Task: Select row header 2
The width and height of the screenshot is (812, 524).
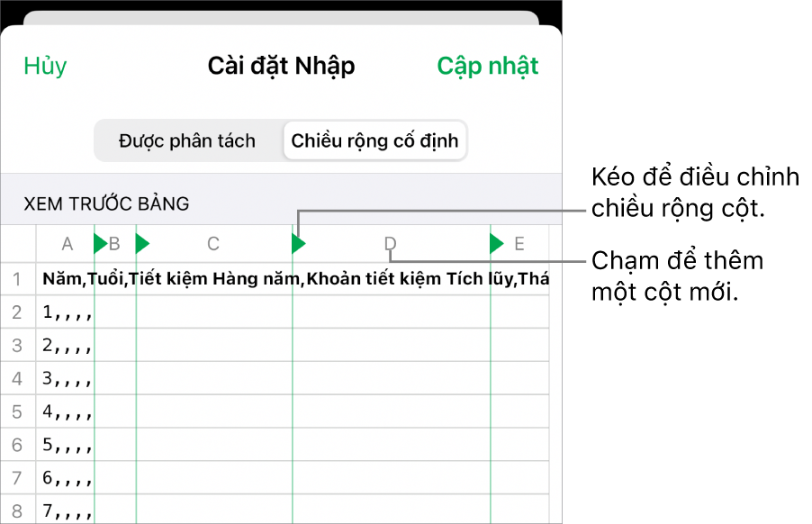Action: coord(17,312)
